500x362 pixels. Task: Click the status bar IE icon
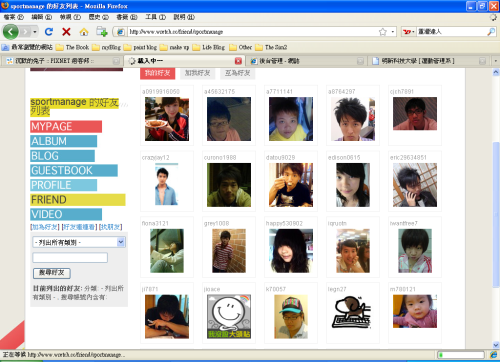click(x=493, y=355)
